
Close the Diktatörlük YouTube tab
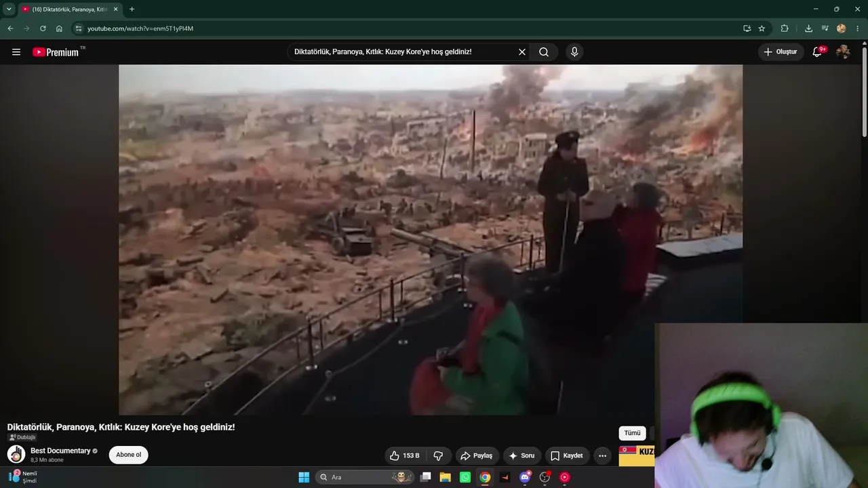click(x=115, y=9)
